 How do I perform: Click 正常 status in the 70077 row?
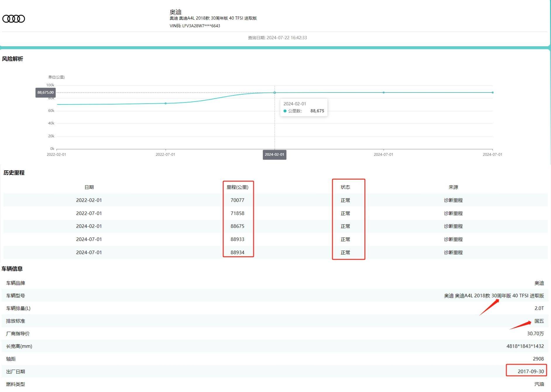click(x=346, y=200)
